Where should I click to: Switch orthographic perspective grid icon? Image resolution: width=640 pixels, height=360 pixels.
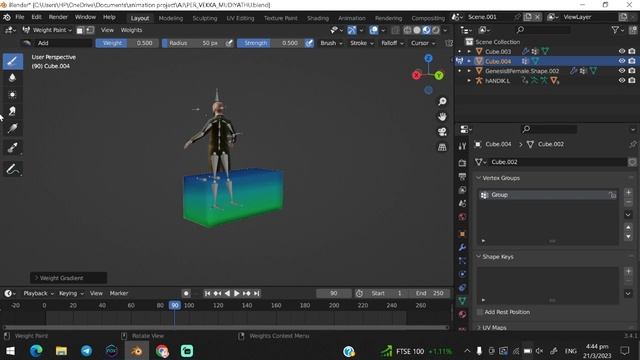click(442, 147)
